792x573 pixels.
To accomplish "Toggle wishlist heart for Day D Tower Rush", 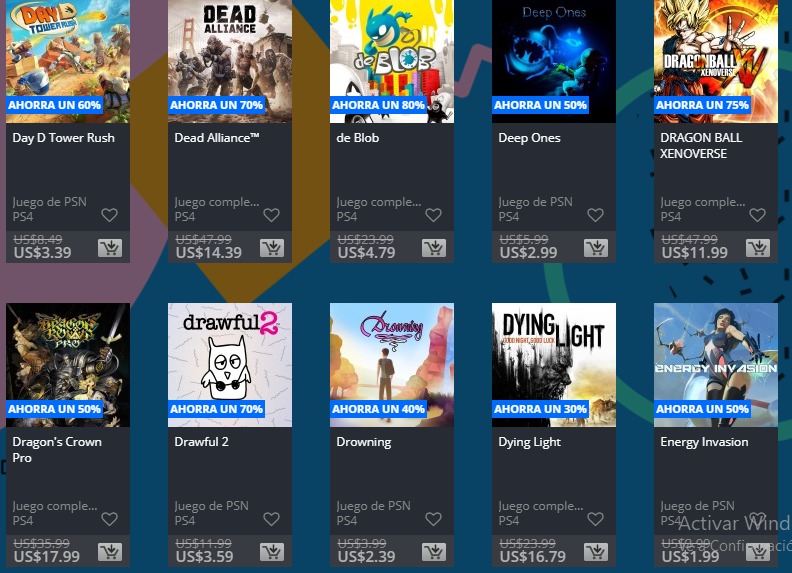I will click(x=110, y=215).
